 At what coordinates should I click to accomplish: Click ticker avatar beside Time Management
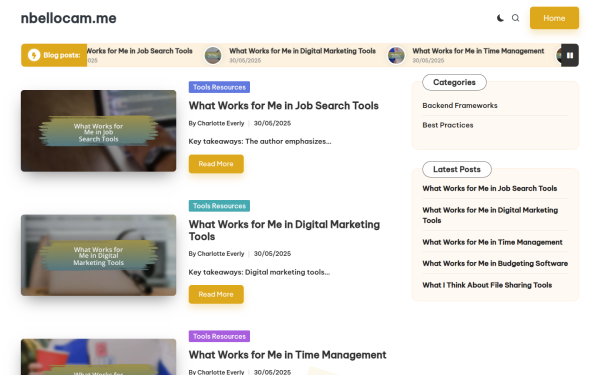[396, 55]
